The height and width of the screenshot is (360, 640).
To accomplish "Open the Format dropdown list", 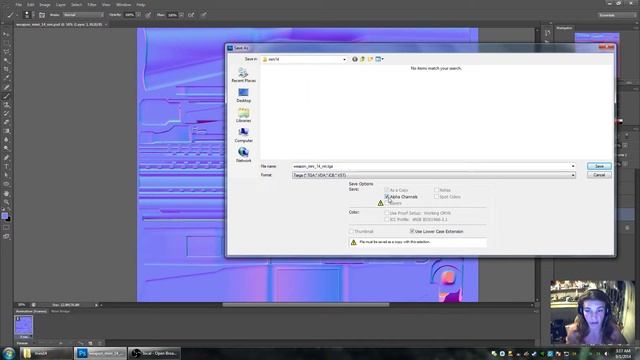I will pos(573,175).
